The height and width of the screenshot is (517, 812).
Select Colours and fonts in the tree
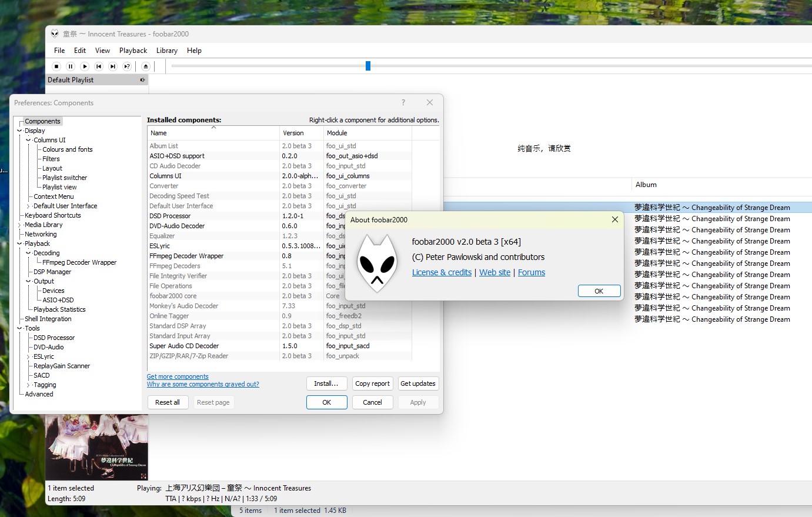pyautogui.click(x=68, y=149)
